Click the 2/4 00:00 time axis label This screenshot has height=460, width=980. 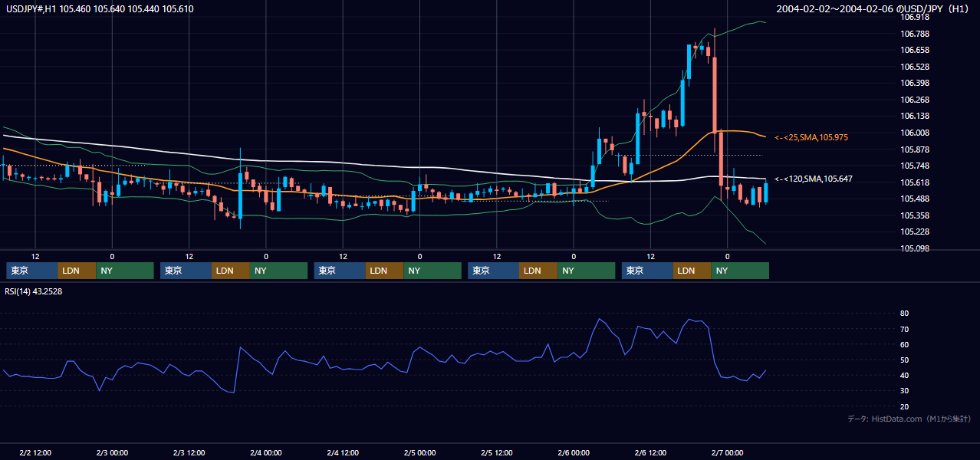pyautogui.click(x=266, y=452)
